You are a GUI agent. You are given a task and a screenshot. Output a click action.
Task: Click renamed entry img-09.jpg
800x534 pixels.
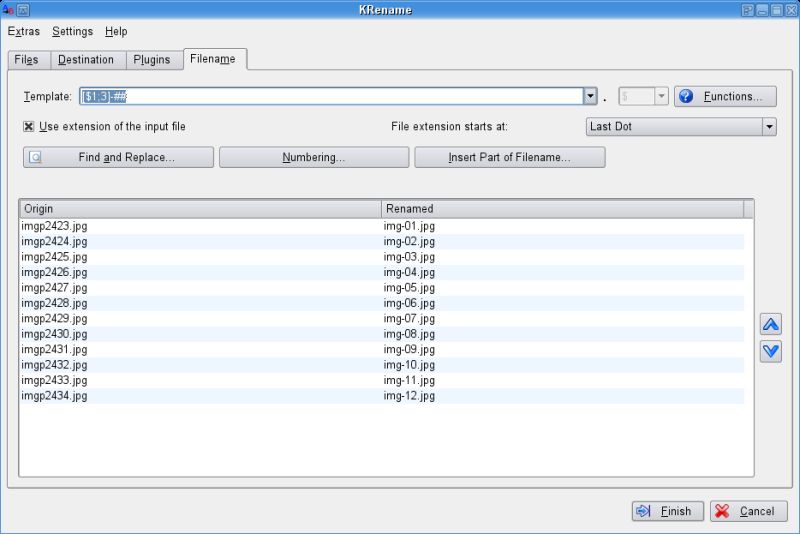click(x=409, y=349)
